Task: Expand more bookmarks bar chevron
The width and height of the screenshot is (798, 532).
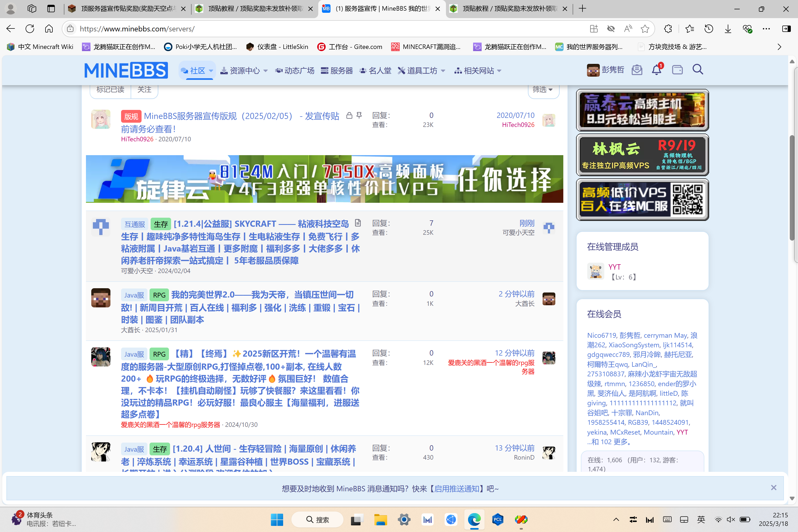Action: [x=779, y=47]
